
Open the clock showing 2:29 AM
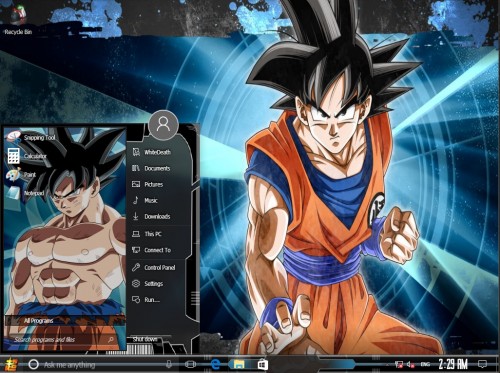pos(453,364)
